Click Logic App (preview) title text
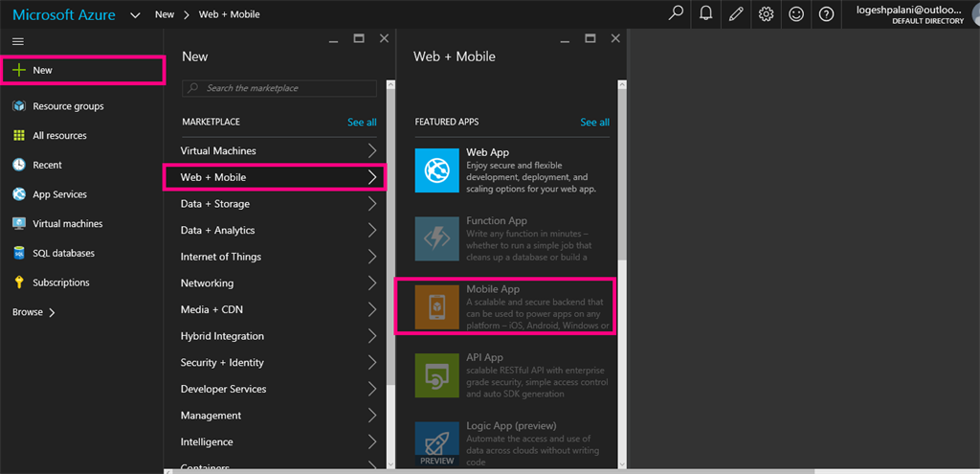The width and height of the screenshot is (980, 474). click(x=511, y=426)
